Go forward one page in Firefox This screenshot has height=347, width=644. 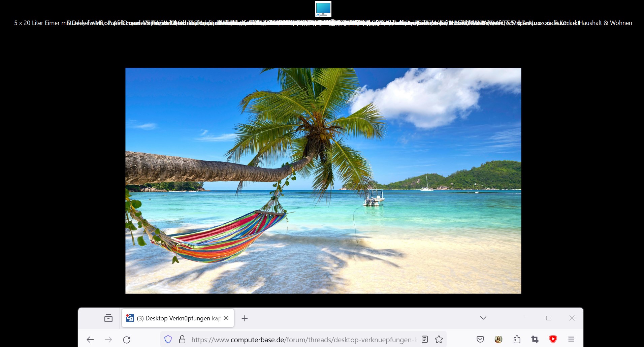[x=108, y=340]
